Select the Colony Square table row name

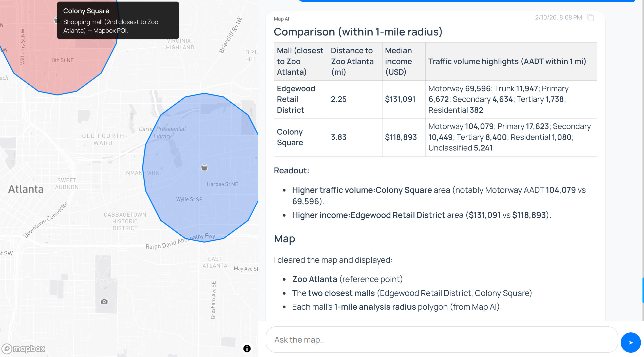click(290, 137)
